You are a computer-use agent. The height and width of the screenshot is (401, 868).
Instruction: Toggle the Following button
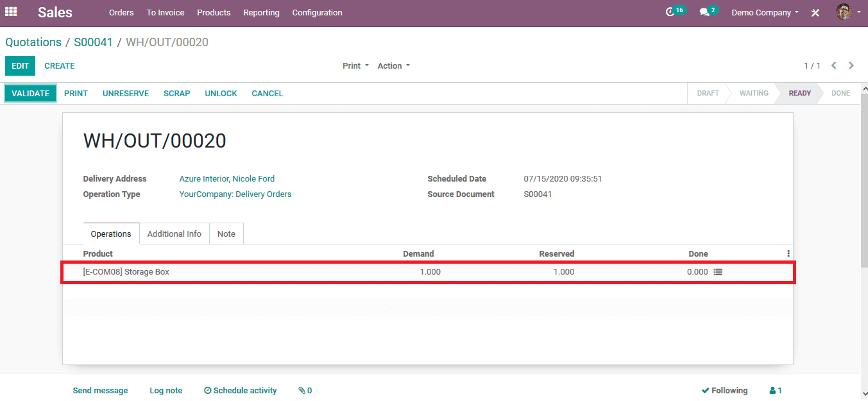724,390
